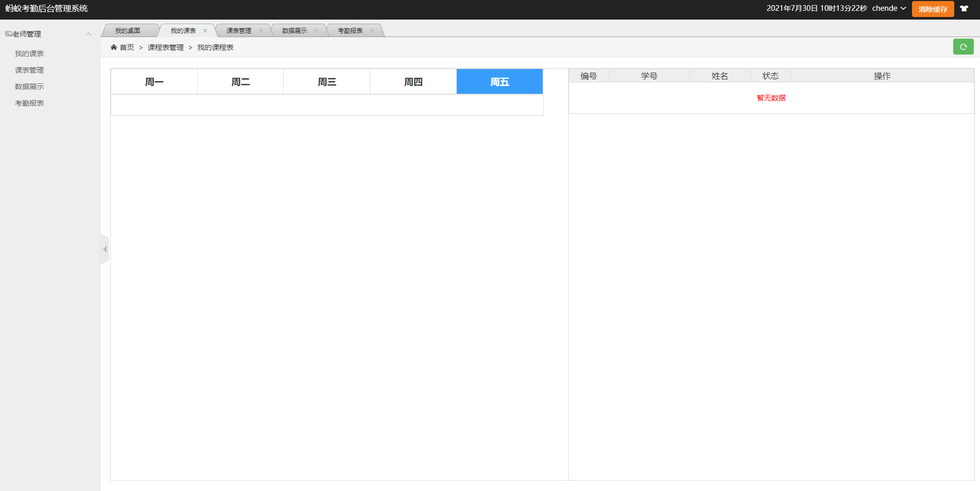
Task: Go to 首页 via breadcrumb
Action: click(x=127, y=47)
